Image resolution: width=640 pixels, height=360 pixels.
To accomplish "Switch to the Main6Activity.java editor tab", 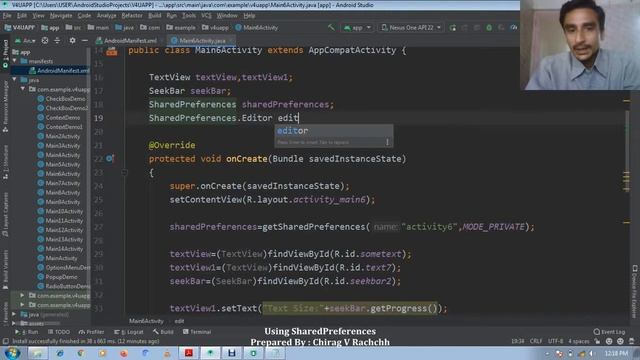I will (202, 40).
